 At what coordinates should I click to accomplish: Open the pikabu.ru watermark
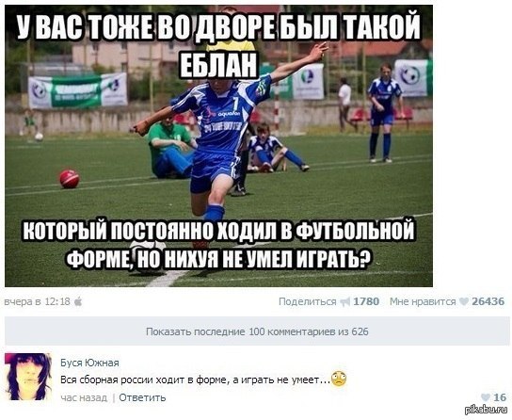pos(485,410)
